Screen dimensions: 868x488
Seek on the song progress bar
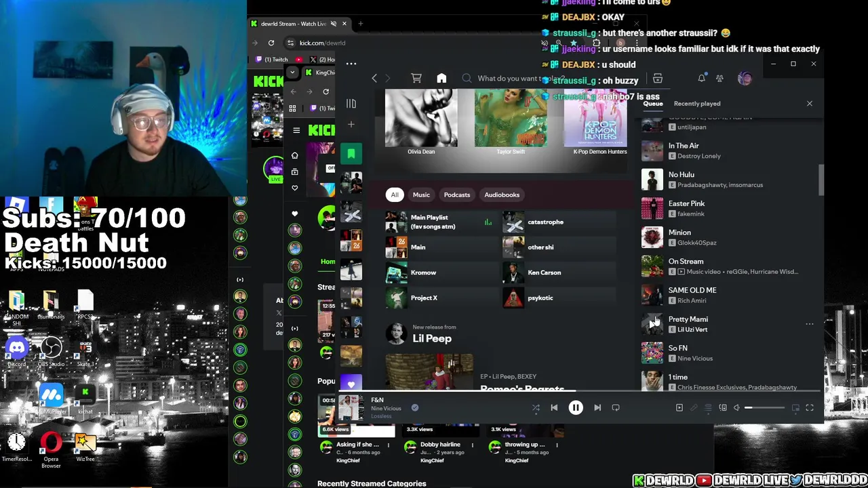[579, 391]
